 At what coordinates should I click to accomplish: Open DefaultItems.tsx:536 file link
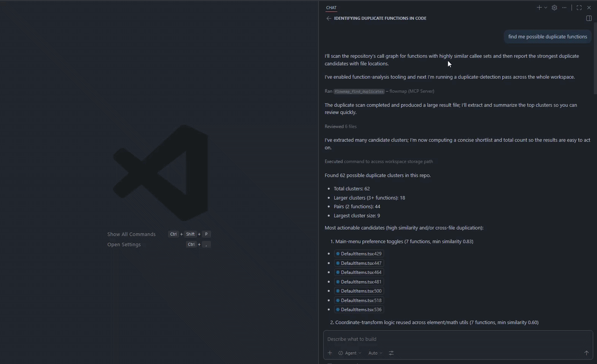click(359, 309)
